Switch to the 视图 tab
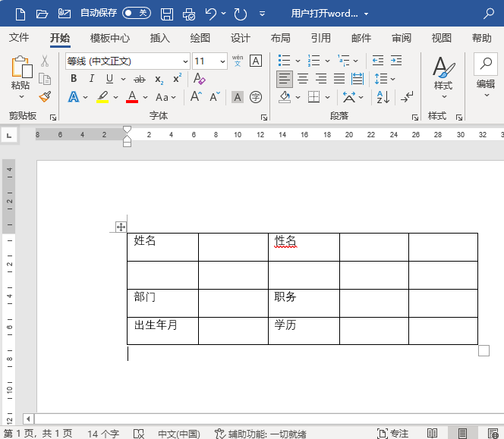This screenshot has width=504, height=439. [441, 38]
